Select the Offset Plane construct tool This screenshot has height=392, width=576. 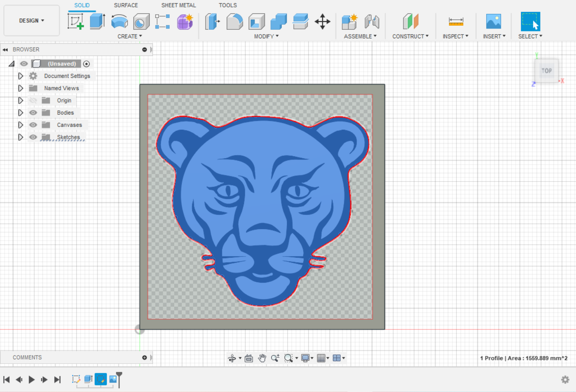(x=410, y=22)
